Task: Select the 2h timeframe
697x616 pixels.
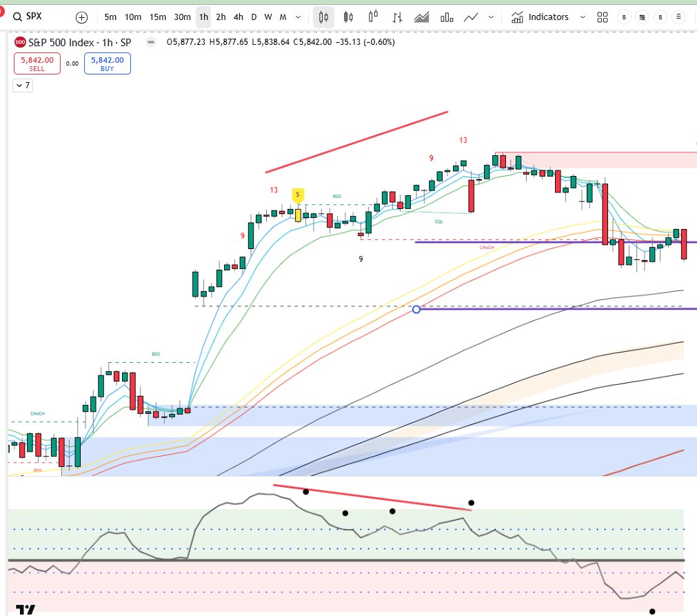Action: click(x=221, y=17)
